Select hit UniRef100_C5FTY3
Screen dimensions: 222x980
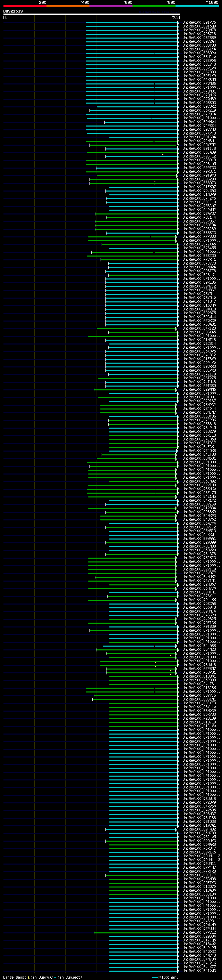click(x=199, y=883)
